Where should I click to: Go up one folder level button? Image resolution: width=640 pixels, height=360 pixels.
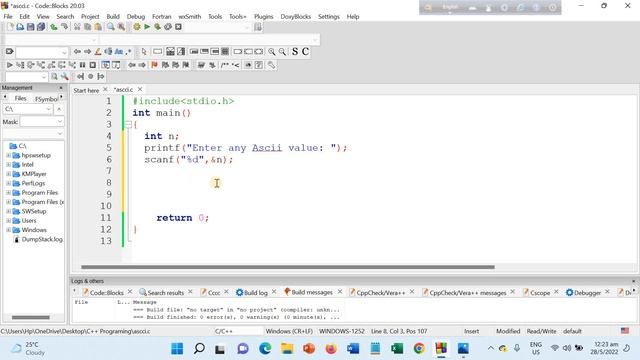pos(59,109)
